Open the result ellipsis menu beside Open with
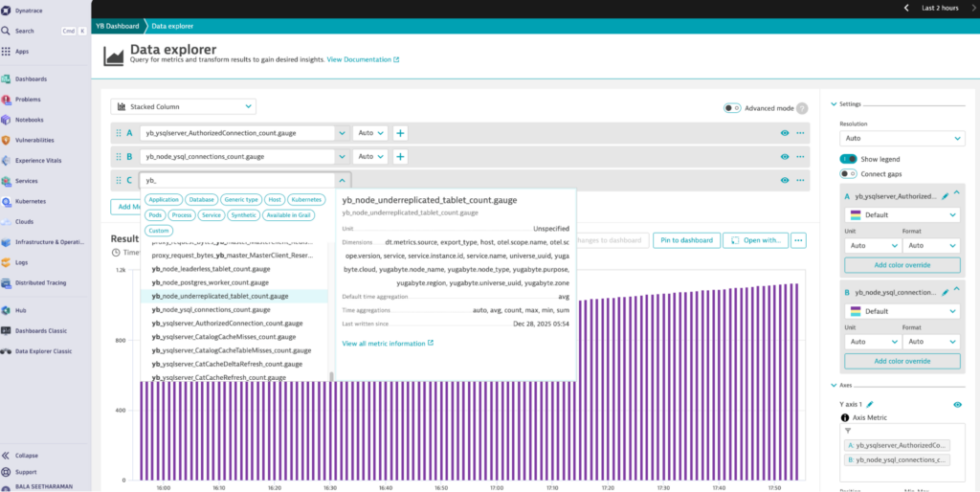 [x=798, y=240]
